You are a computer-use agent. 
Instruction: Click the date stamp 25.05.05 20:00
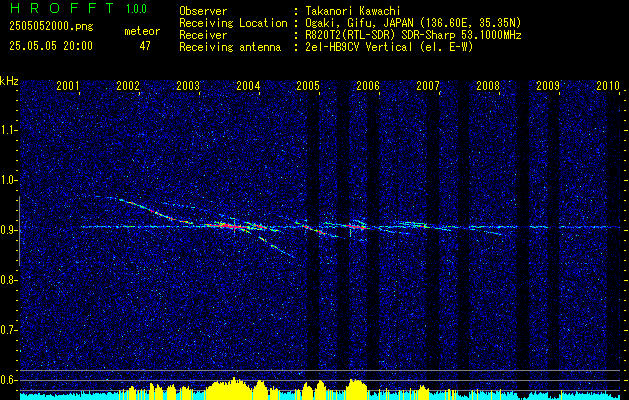click(x=51, y=46)
